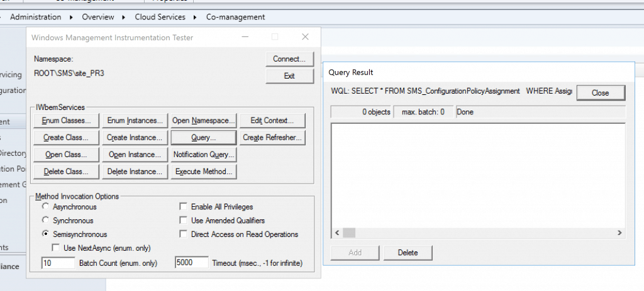Open the Query... dialog
This screenshot has height=291, width=644.
coord(204,138)
